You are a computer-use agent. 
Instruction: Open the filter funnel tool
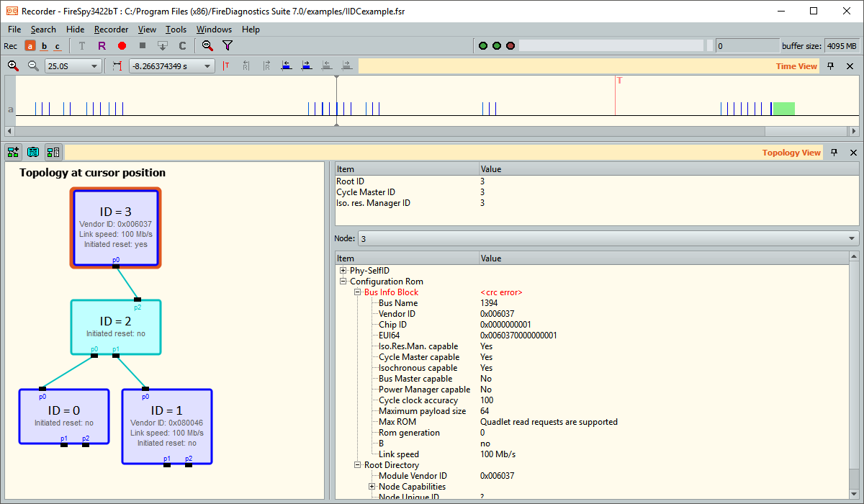[x=228, y=46]
